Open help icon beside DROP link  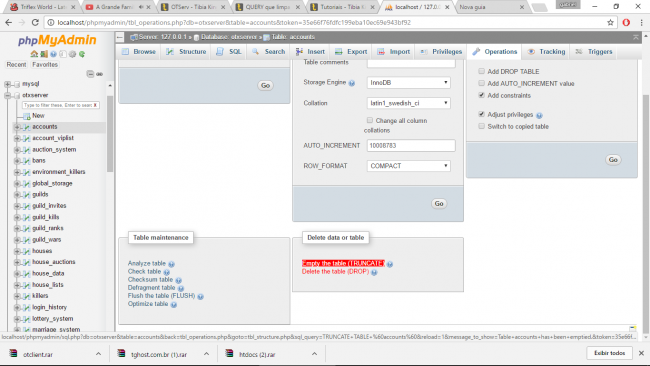click(374, 272)
